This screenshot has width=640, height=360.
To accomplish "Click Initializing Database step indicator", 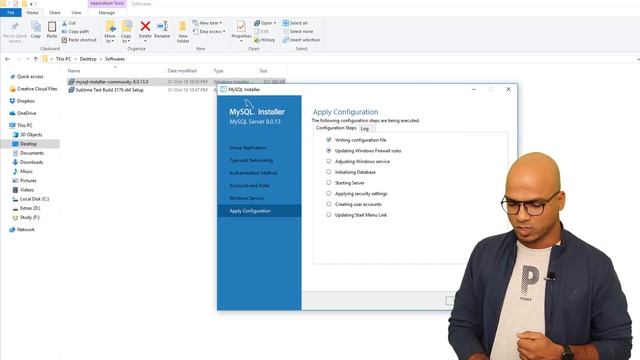I will pyautogui.click(x=329, y=172).
